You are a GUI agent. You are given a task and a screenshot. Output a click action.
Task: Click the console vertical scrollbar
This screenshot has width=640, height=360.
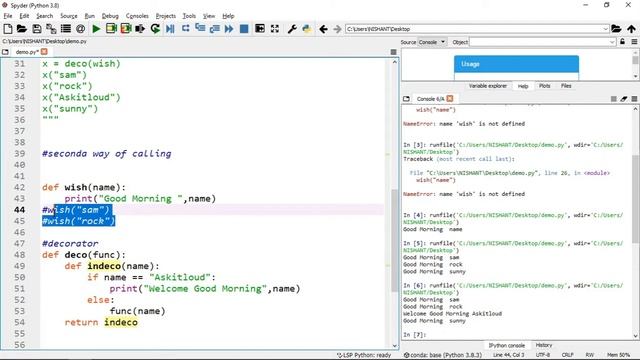(x=636, y=200)
